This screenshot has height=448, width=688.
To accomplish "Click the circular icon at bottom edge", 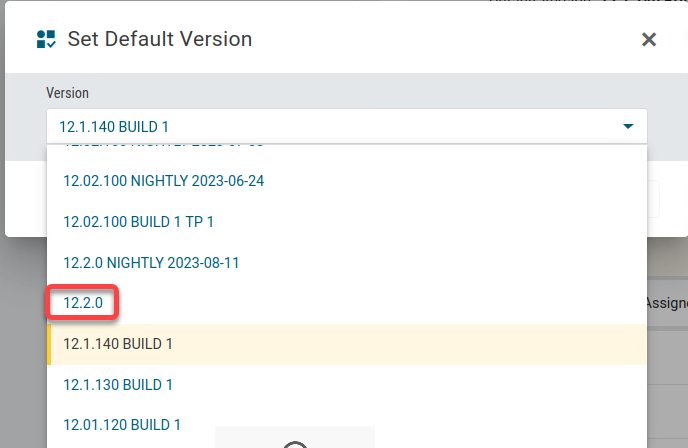I will [295, 444].
